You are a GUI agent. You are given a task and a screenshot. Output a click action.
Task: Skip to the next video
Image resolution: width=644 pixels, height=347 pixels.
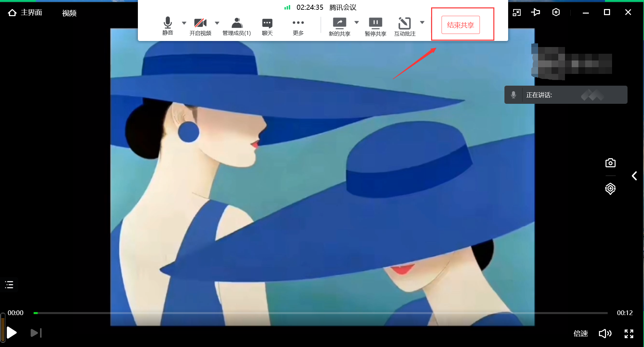pos(36,333)
